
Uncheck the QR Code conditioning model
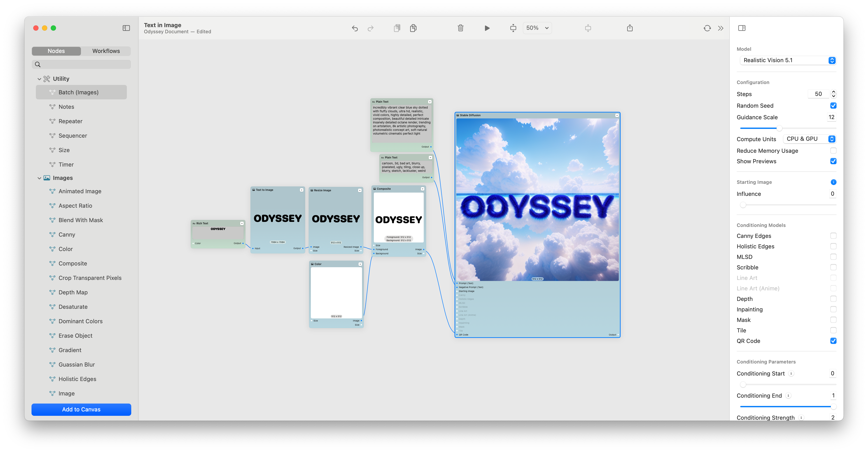pyautogui.click(x=834, y=341)
